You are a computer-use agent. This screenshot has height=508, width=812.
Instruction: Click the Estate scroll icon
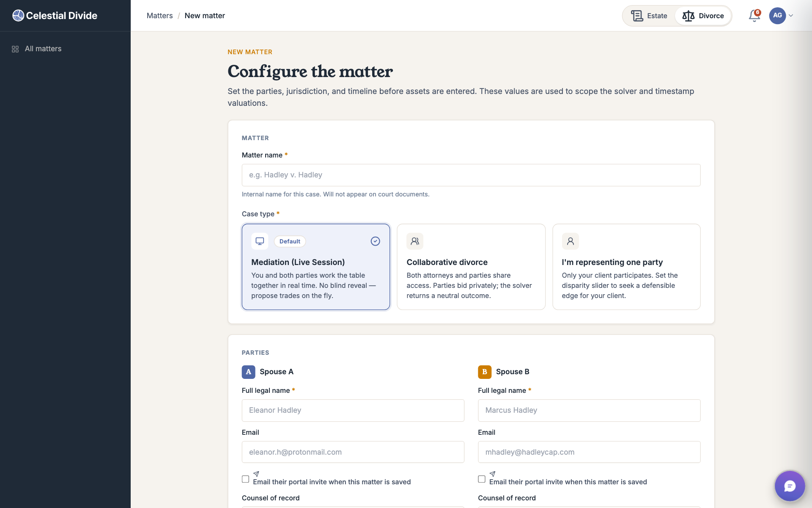tap(637, 16)
